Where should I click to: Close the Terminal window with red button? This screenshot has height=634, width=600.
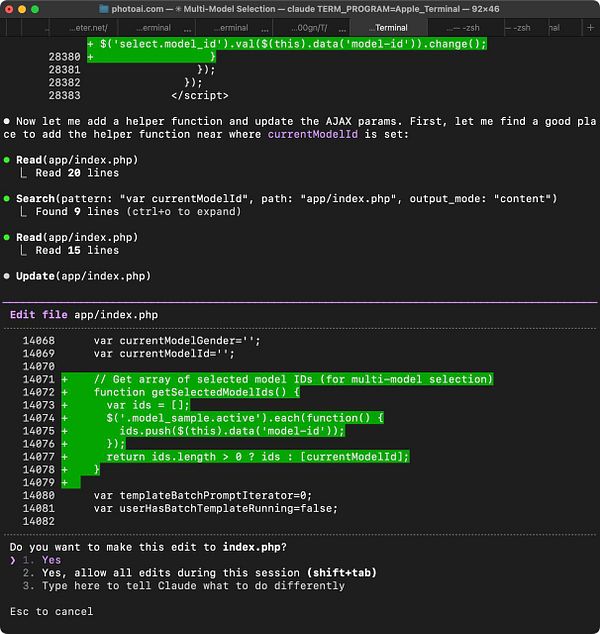point(9,9)
